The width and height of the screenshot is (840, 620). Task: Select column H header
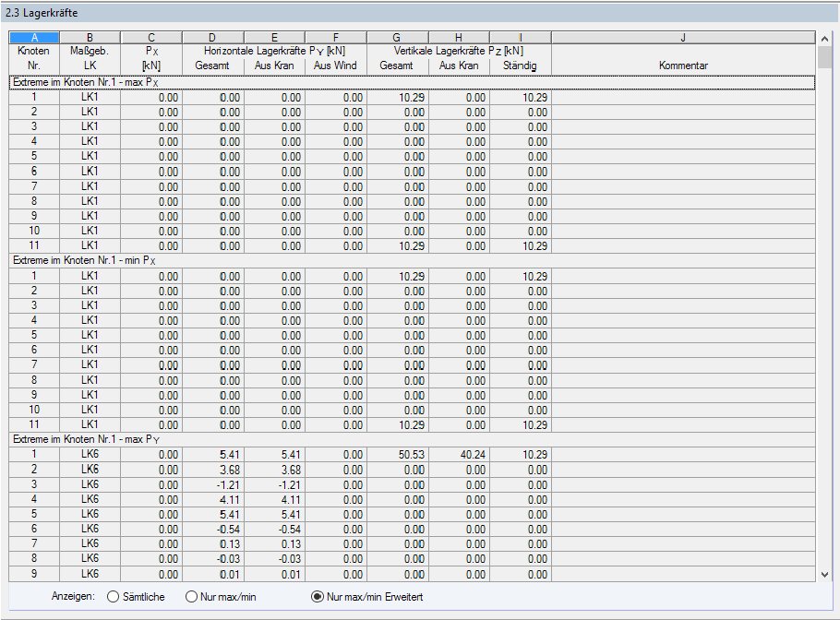pyautogui.click(x=459, y=38)
